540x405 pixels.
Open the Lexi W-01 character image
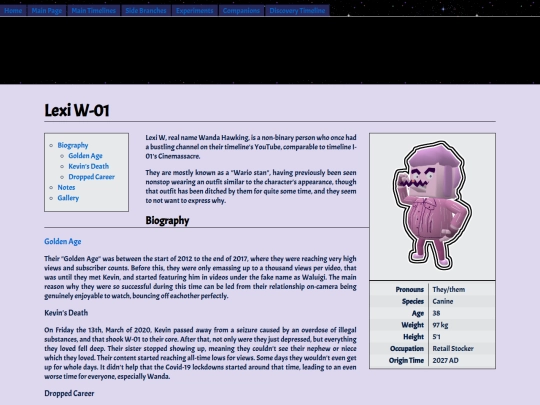pyautogui.click(x=433, y=206)
